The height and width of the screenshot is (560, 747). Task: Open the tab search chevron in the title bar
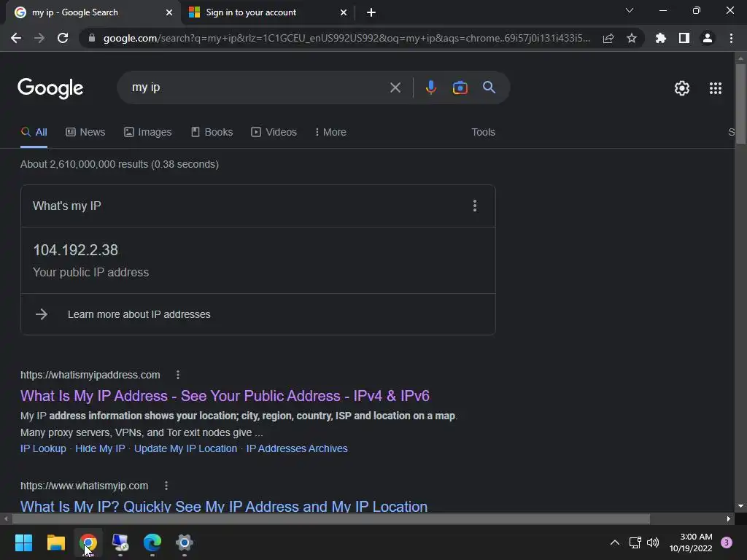pos(630,10)
